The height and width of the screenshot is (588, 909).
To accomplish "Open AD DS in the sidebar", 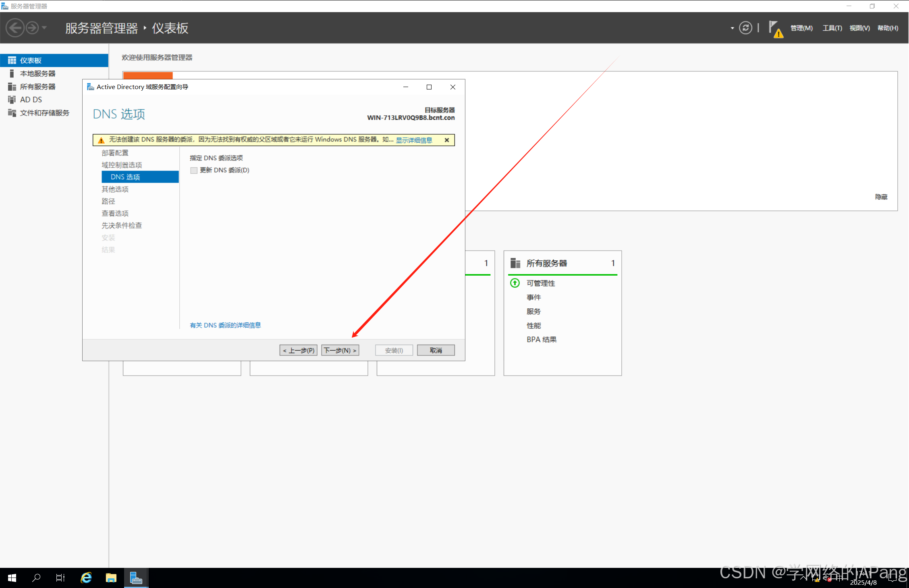I will pyautogui.click(x=31, y=100).
